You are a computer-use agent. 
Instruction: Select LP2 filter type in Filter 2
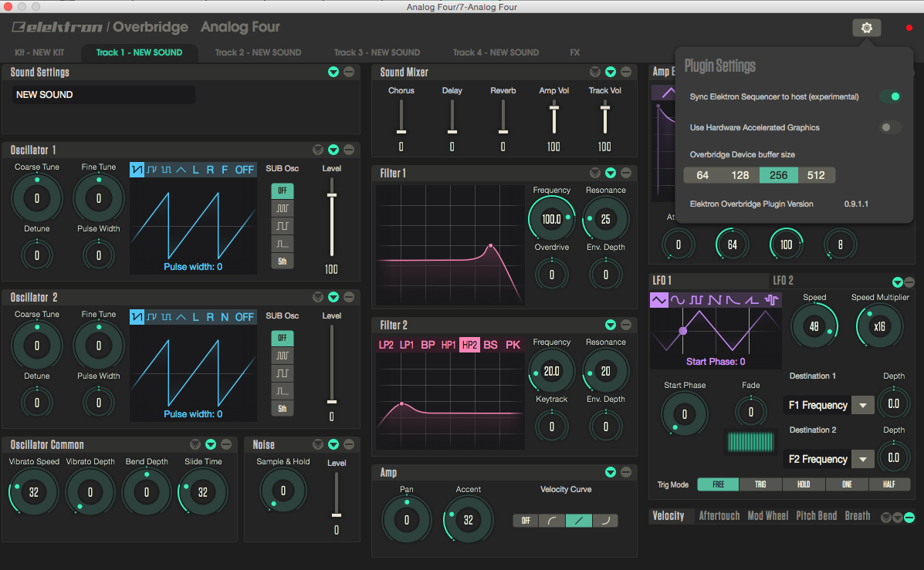pyautogui.click(x=386, y=345)
